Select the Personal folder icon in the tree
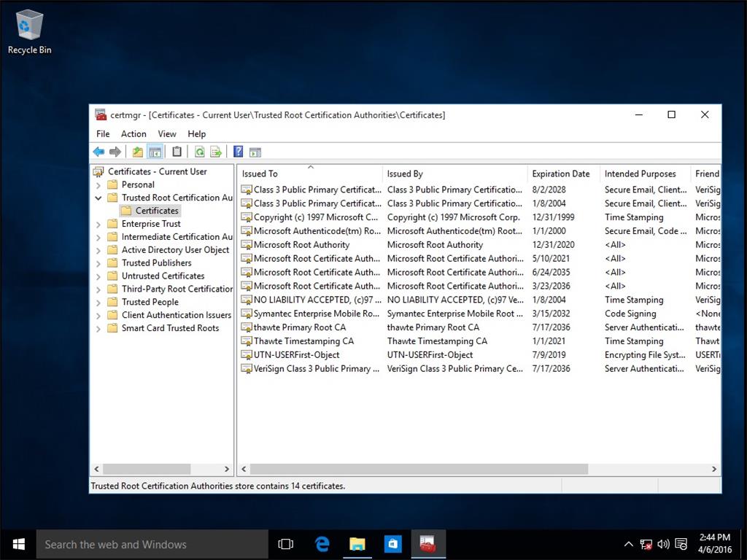Screen dimensions: 747x560 tap(112, 184)
